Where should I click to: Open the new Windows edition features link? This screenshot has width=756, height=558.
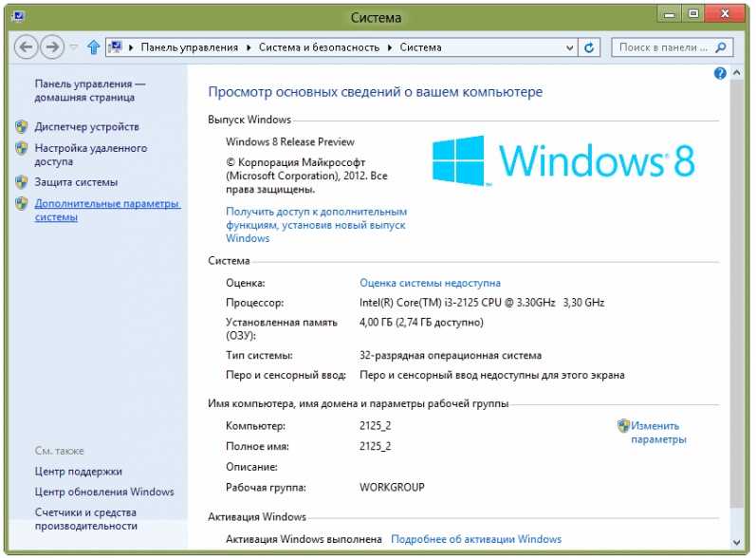click(x=316, y=225)
